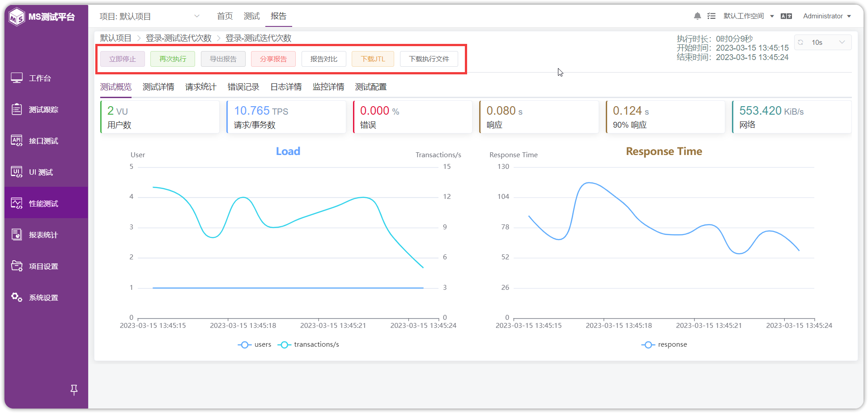Click the refresh icon beside 10s
Viewport: 868px width, 413px height.
pos(801,43)
